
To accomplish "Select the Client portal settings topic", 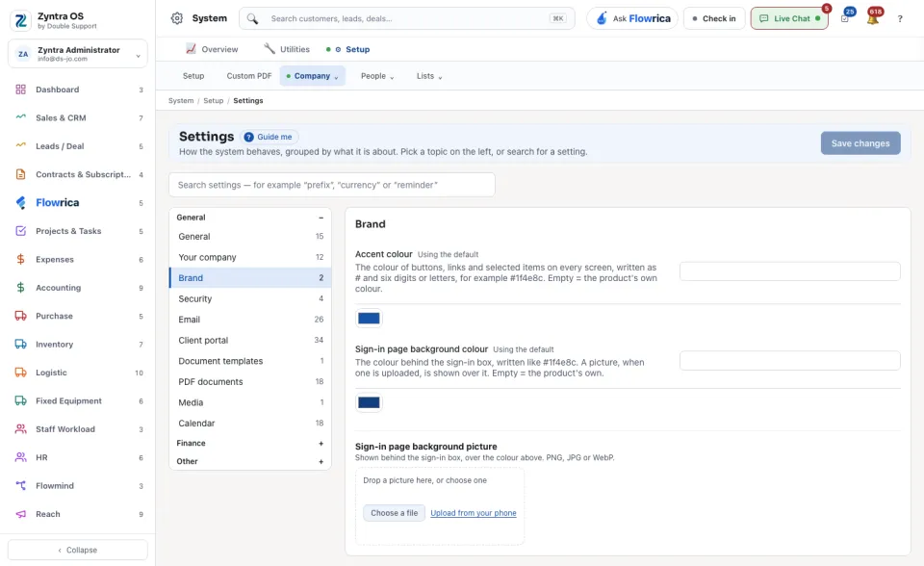I will pos(250,340).
